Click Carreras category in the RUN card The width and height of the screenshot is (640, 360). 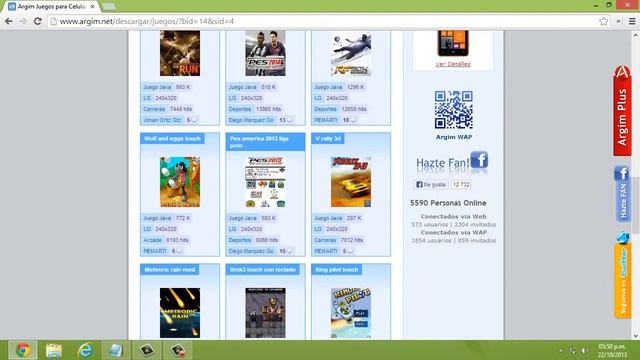click(x=154, y=109)
